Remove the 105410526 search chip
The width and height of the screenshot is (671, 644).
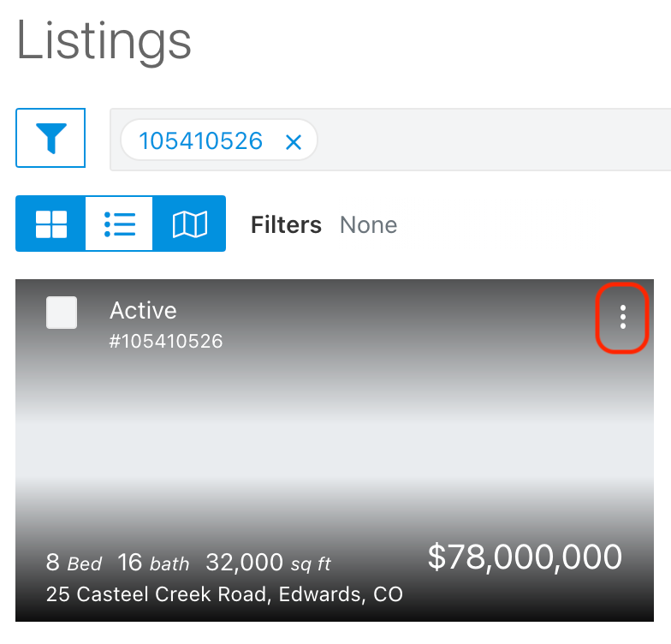(294, 142)
